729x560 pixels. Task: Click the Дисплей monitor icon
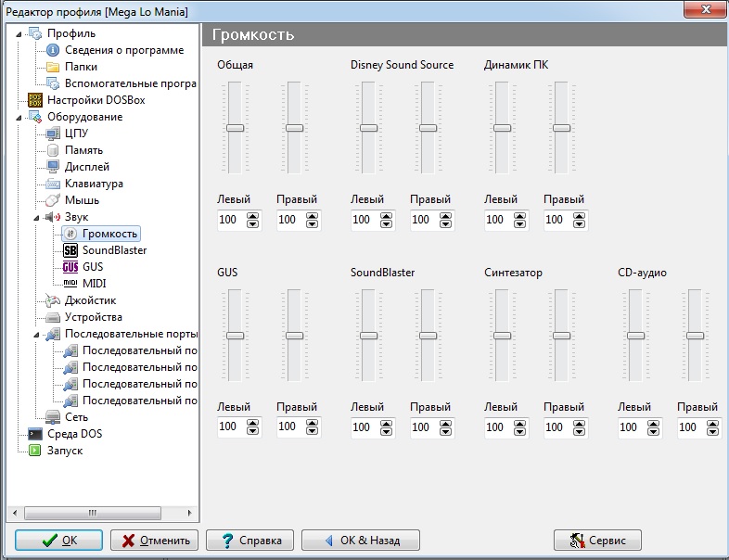[x=53, y=167]
